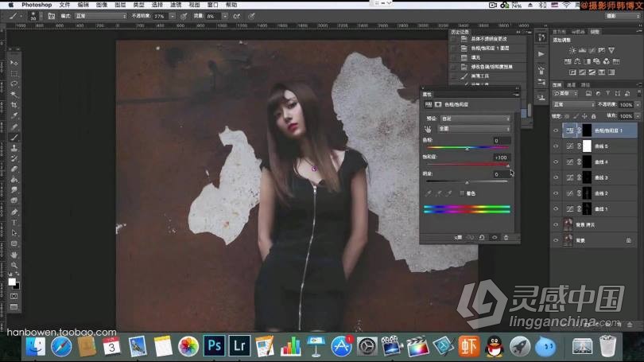Click the Invert adjustment icon
Viewport: 644px width, 362px height.
point(572,72)
